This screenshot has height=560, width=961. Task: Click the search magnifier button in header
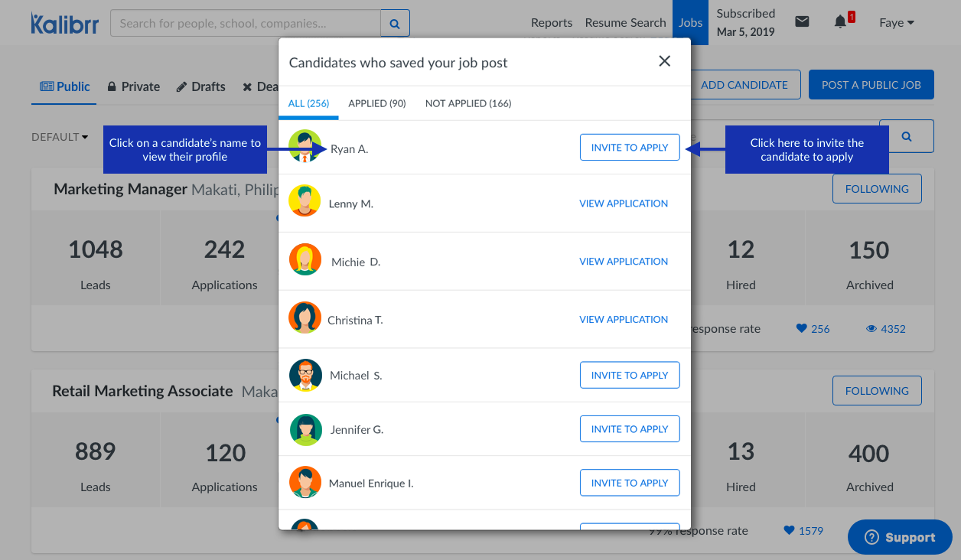(395, 24)
